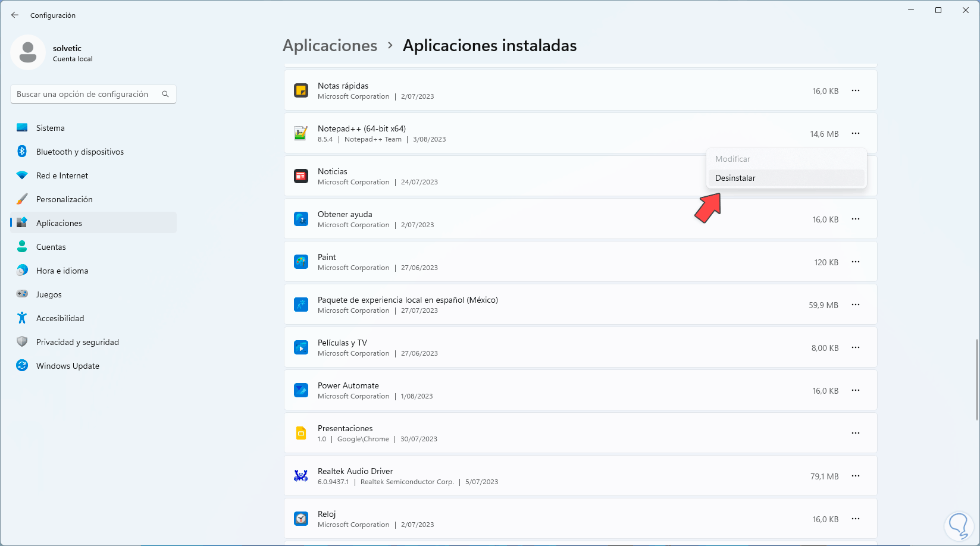Open Accesibilidad settings
This screenshot has width=980, height=546.
(x=93, y=318)
